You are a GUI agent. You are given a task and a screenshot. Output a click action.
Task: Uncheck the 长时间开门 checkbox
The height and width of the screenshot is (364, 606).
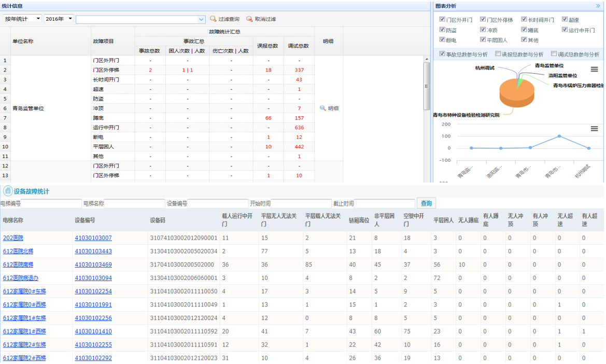[524, 19]
